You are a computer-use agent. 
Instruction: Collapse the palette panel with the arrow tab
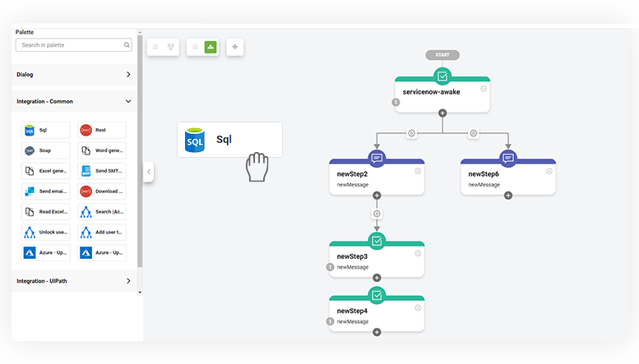pos(149,172)
